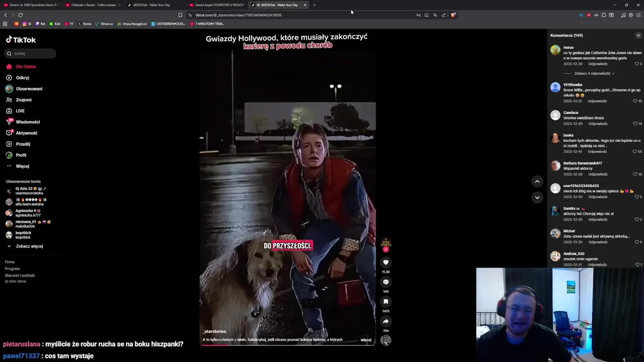Open Warunki i polityki footer link
This screenshot has height=362, width=644.
[20, 276]
